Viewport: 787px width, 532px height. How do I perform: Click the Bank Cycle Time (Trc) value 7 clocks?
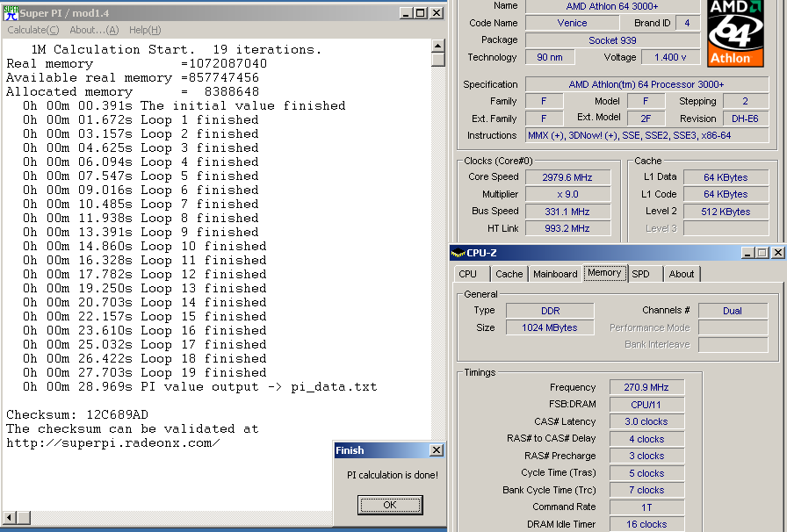[646, 490]
